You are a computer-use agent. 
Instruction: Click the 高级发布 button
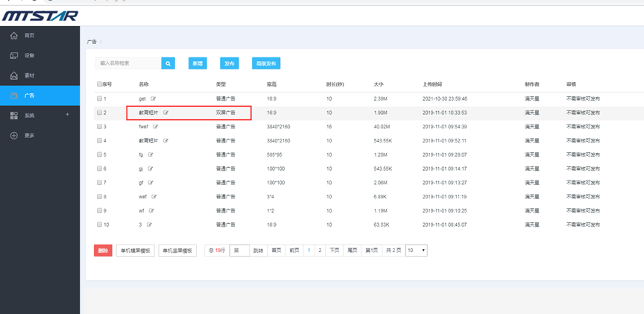tap(266, 64)
